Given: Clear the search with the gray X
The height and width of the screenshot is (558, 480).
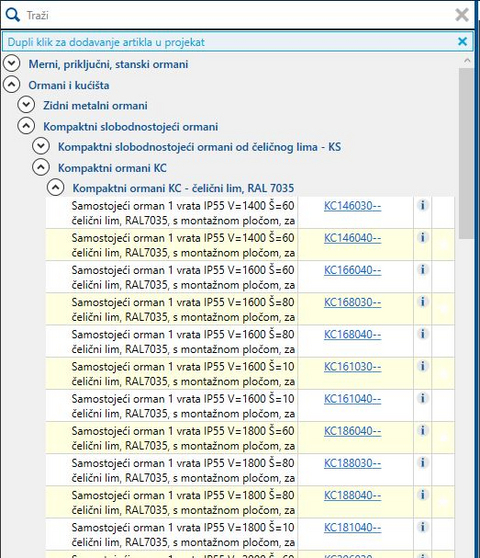Looking at the screenshot, I should (x=462, y=15).
